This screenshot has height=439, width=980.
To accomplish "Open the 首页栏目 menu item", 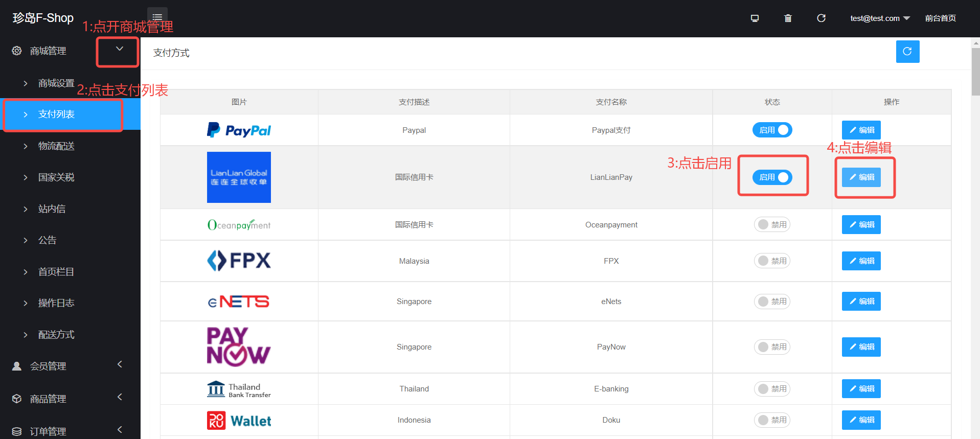I will [70, 272].
